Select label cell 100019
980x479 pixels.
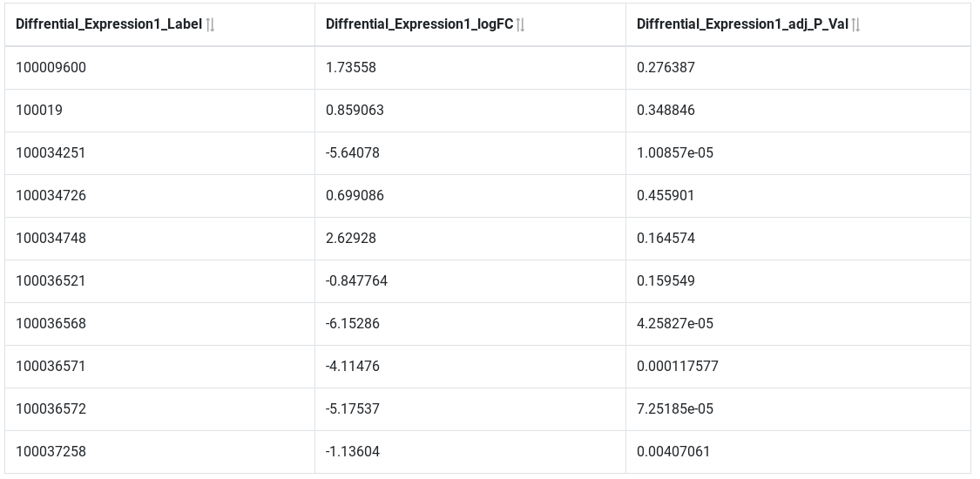(x=38, y=110)
